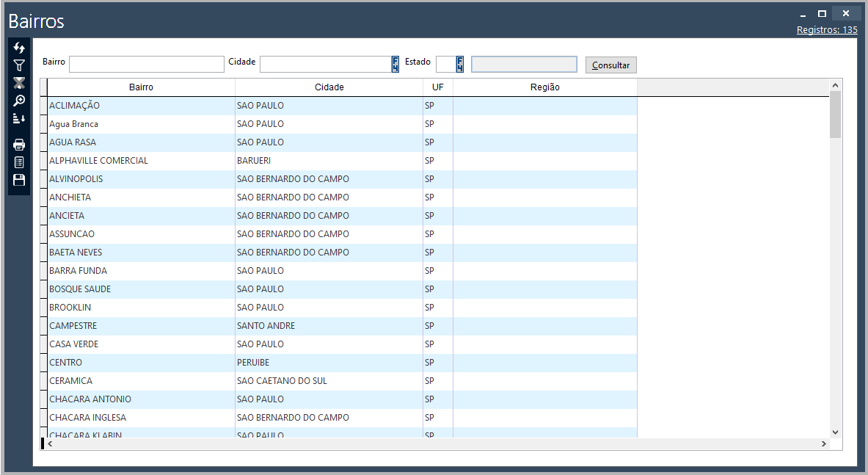Click the Registros: 135 link
This screenshot has height=475, width=868.
(x=827, y=30)
